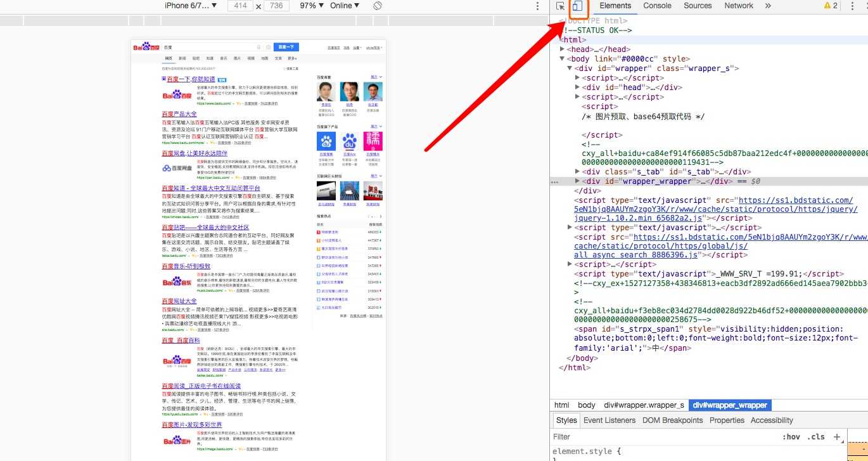Click the rotate device orientation icon
The width and height of the screenshot is (868, 461).
(x=377, y=6)
